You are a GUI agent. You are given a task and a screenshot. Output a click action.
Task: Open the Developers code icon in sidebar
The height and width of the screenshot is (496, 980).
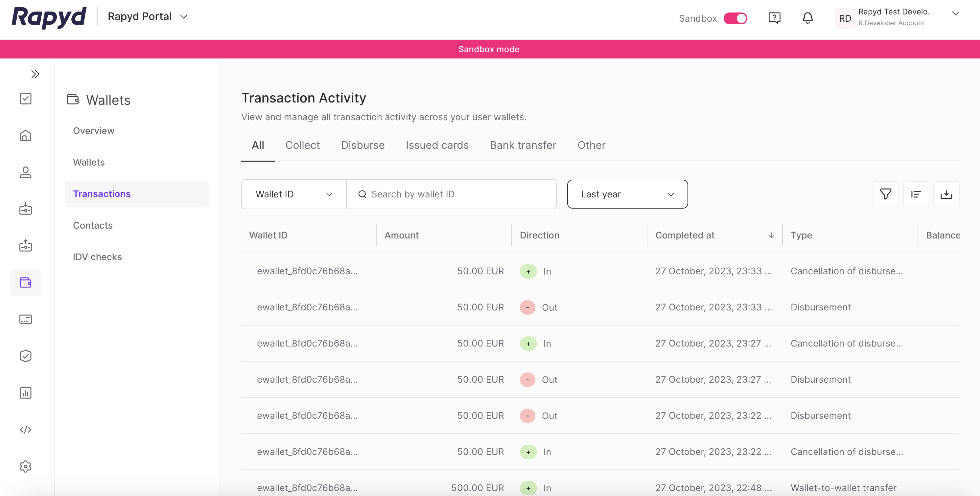[26, 429]
